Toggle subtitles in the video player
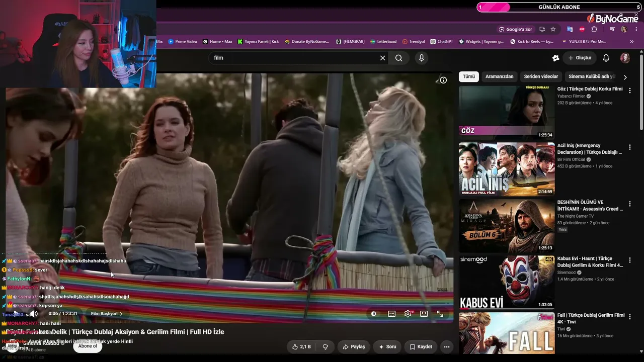This screenshot has width=644, height=362. [391, 314]
